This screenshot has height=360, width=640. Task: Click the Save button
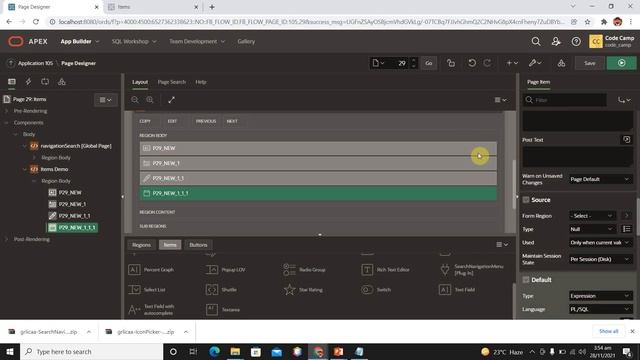coord(589,63)
